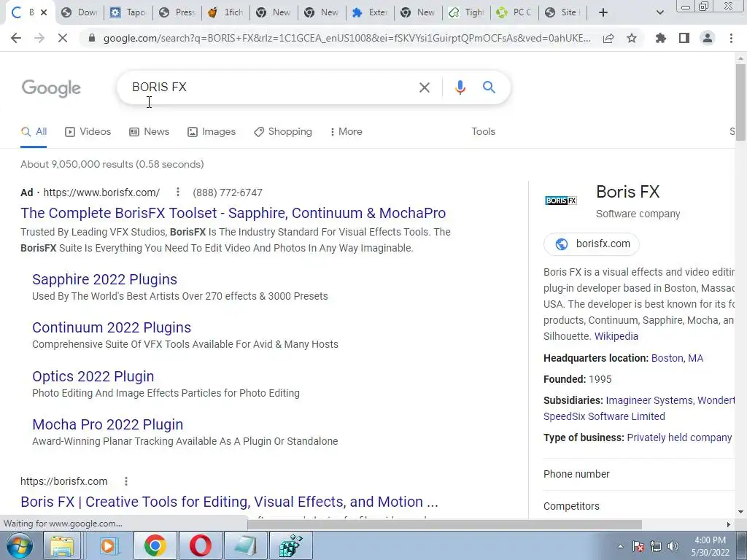Stop loading the page
Screen dimensions: 747x560
coord(63,38)
